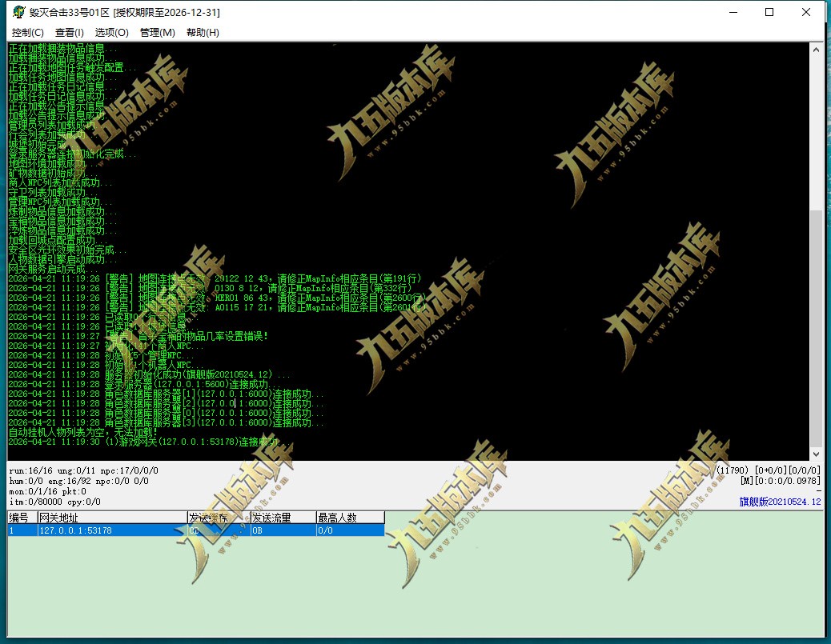The image size is (831, 644).
Task: Click the log scrollbar down arrow
Action: point(816,454)
